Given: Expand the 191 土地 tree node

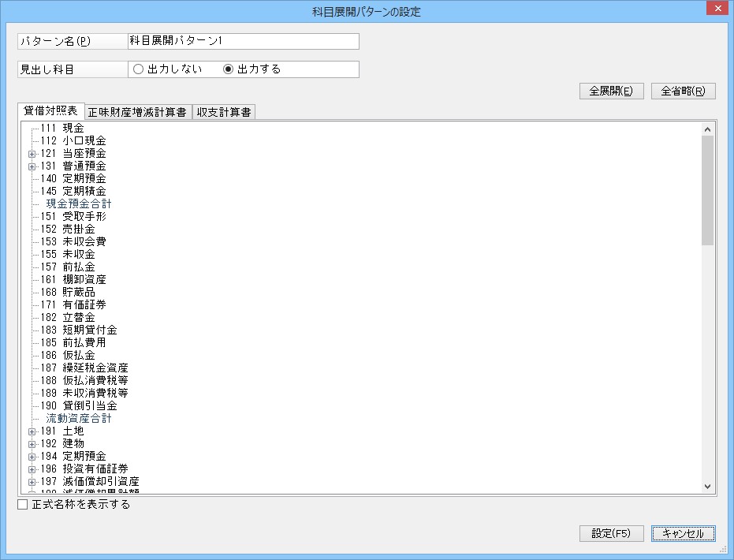Looking at the screenshot, I should pos(32,431).
